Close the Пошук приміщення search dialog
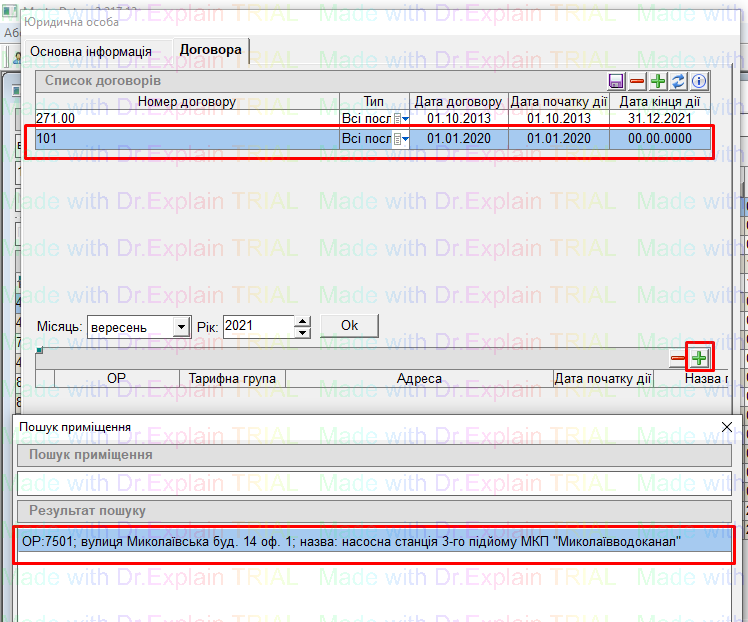Image resolution: width=748 pixels, height=622 pixels. click(x=727, y=426)
